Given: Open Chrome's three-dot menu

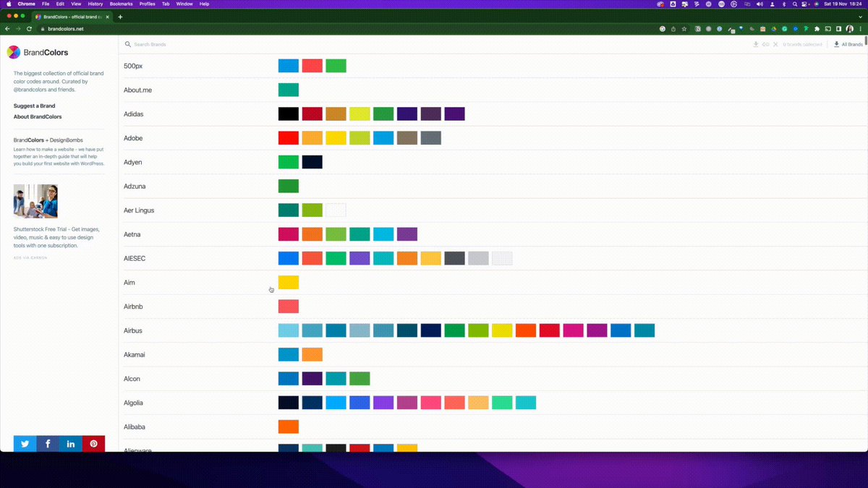Looking at the screenshot, I should (x=861, y=29).
